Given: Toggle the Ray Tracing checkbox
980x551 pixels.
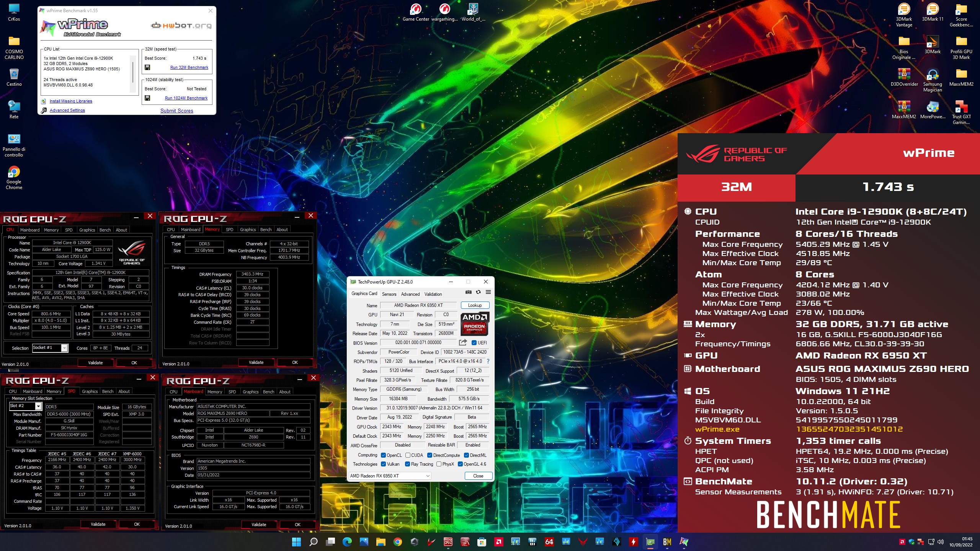Looking at the screenshot, I should (408, 464).
